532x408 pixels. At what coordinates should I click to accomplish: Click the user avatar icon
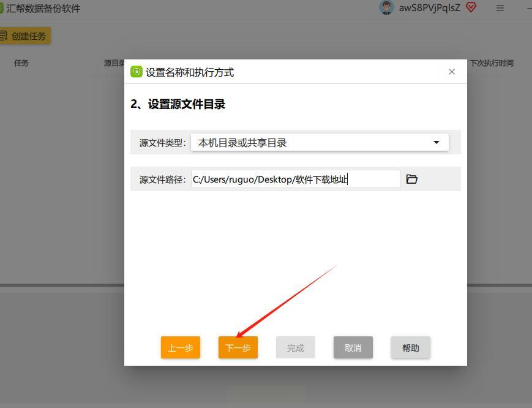(x=386, y=7)
